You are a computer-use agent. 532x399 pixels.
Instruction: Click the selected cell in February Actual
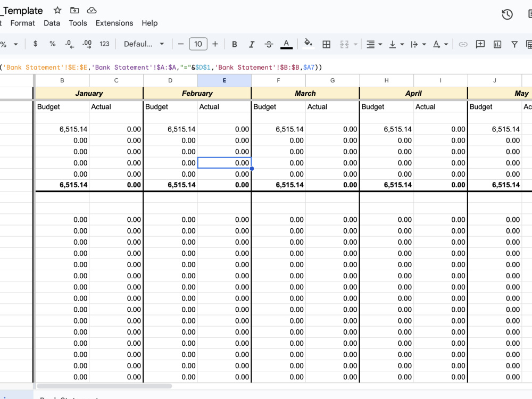click(x=225, y=163)
